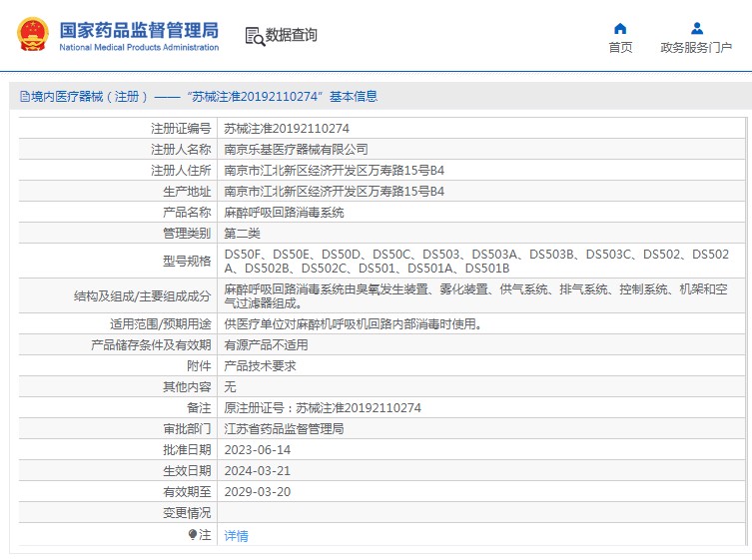The height and width of the screenshot is (560, 752).
Task: Open 政务服务门户 text link
Action: 696,48
